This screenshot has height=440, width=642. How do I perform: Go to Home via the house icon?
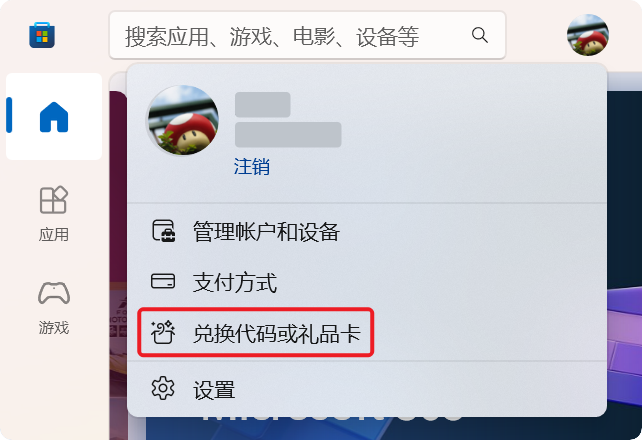click(54, 117)
